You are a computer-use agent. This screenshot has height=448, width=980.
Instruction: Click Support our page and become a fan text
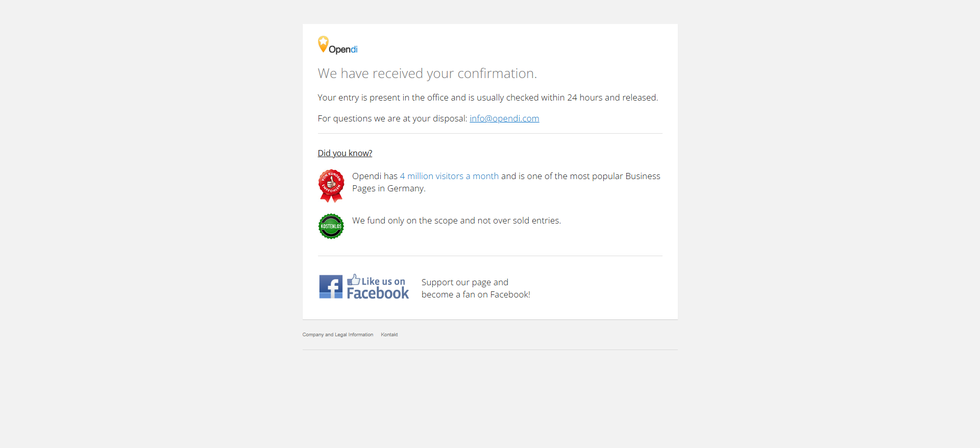(x=476, y=288)
